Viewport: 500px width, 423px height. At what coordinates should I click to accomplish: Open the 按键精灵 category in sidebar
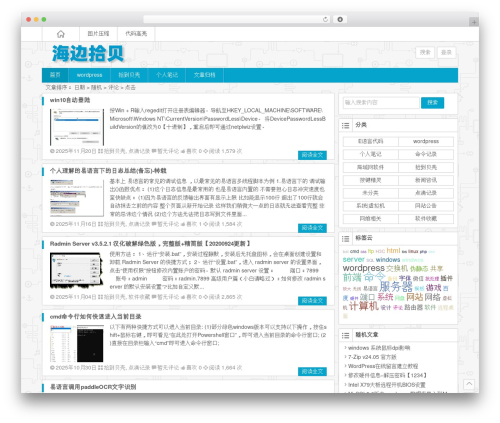coord(371,180)
